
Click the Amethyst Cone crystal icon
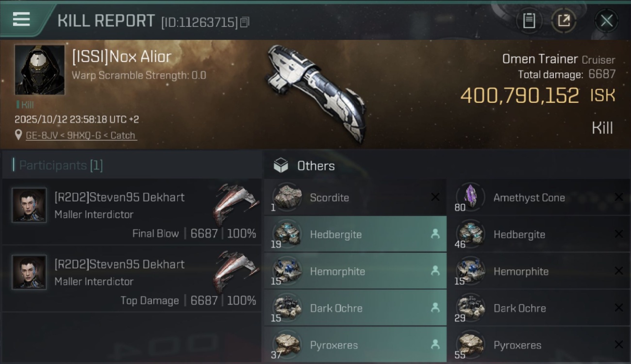[470, 197]
